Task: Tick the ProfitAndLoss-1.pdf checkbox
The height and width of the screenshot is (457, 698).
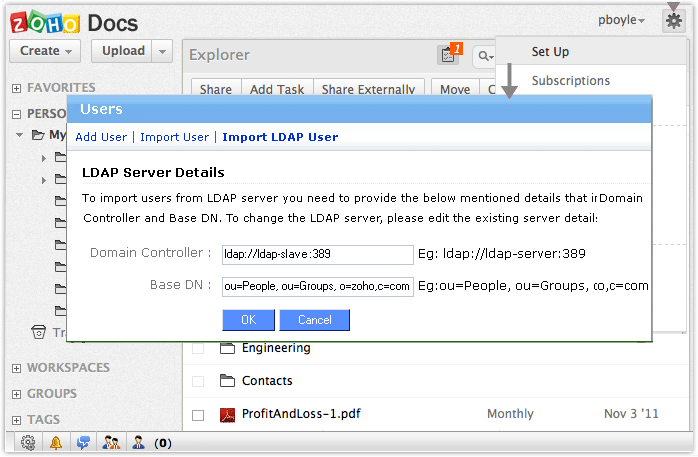Action: pos(198,415)
